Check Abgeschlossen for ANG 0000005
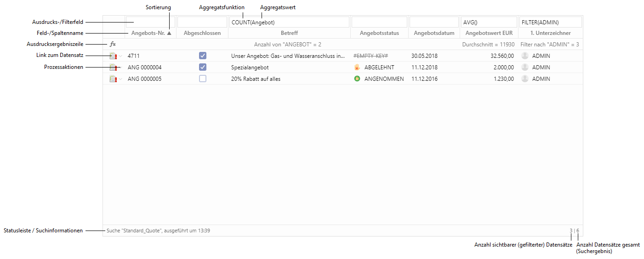Screen dimensions: 644x259 click(x=203, y=79)
